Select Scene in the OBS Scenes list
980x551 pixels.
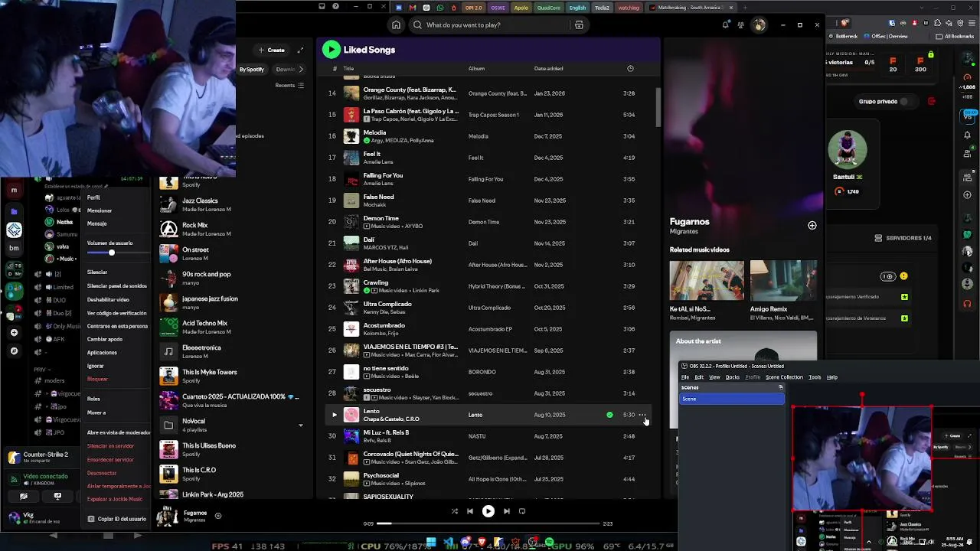(x=732, y=399)
